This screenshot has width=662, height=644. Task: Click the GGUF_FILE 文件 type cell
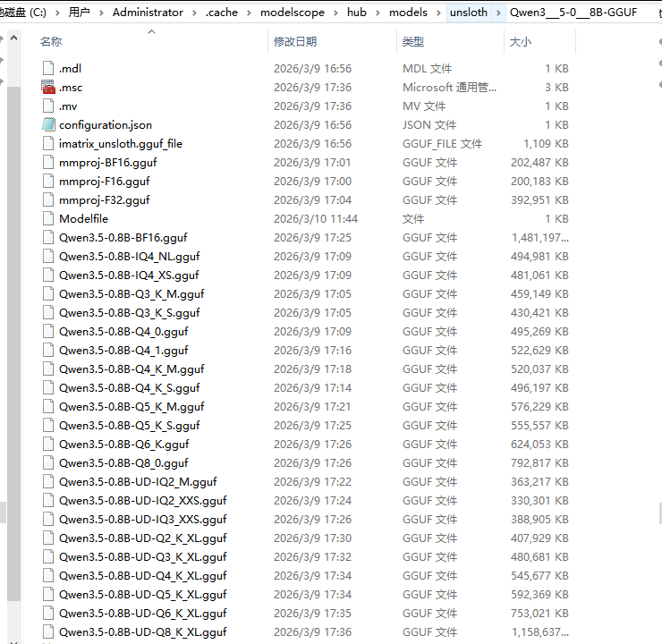(442, 143)
